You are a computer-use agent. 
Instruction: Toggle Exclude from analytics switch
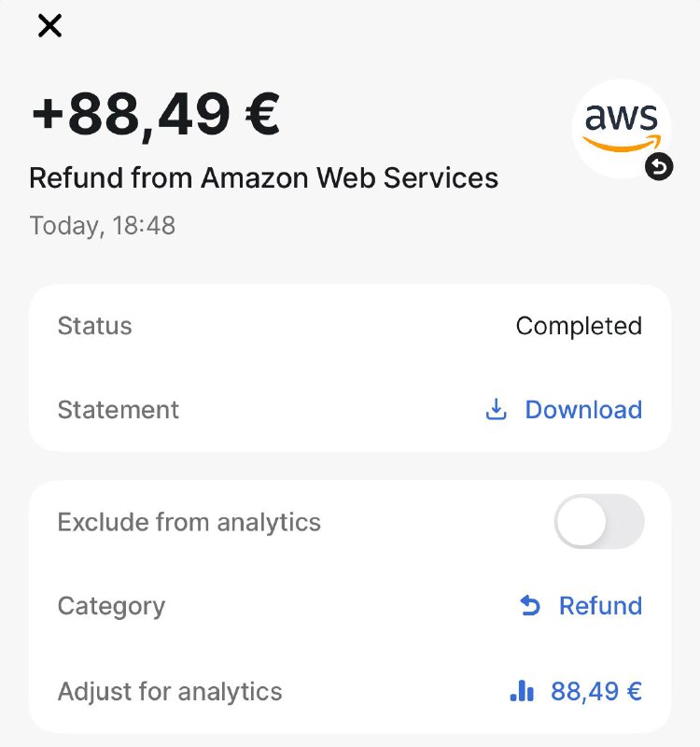click(x=599, y=522)
